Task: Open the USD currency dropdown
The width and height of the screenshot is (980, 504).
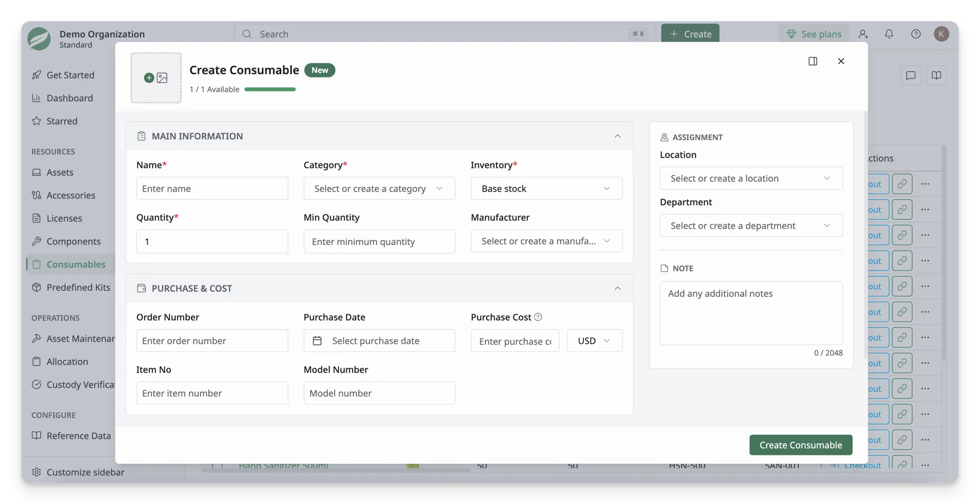Action: pos(594,341)
